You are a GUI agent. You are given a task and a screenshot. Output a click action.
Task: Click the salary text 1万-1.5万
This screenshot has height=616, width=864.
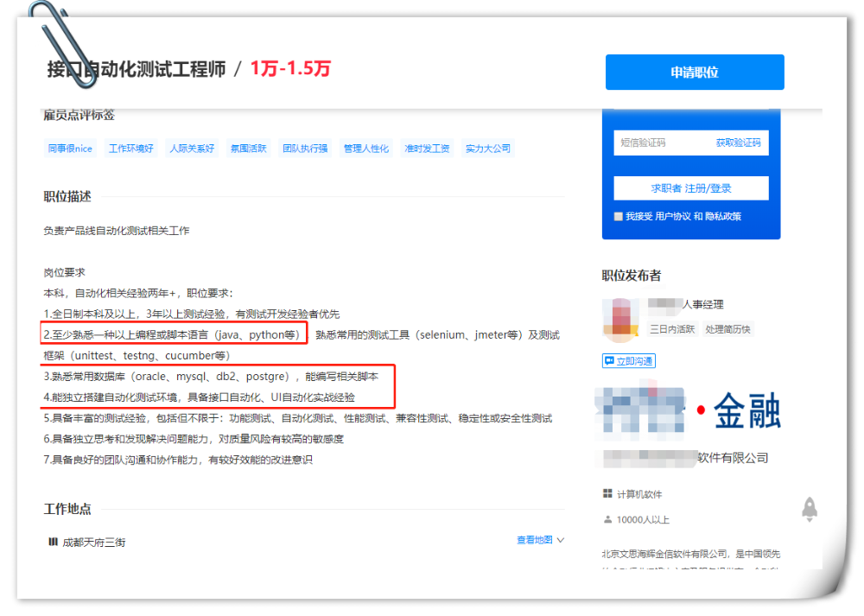coord(290,69)
